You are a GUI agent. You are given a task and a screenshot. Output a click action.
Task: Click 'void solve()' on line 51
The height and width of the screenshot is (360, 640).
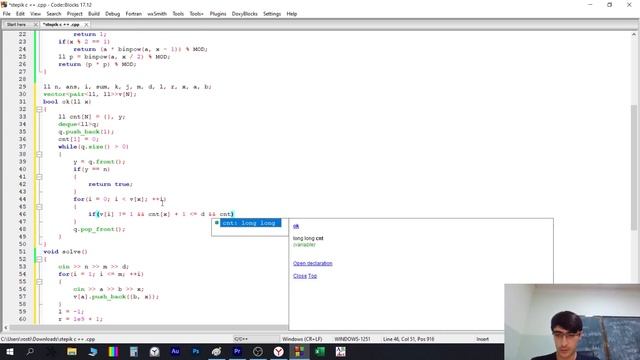[x=65, y=252]
